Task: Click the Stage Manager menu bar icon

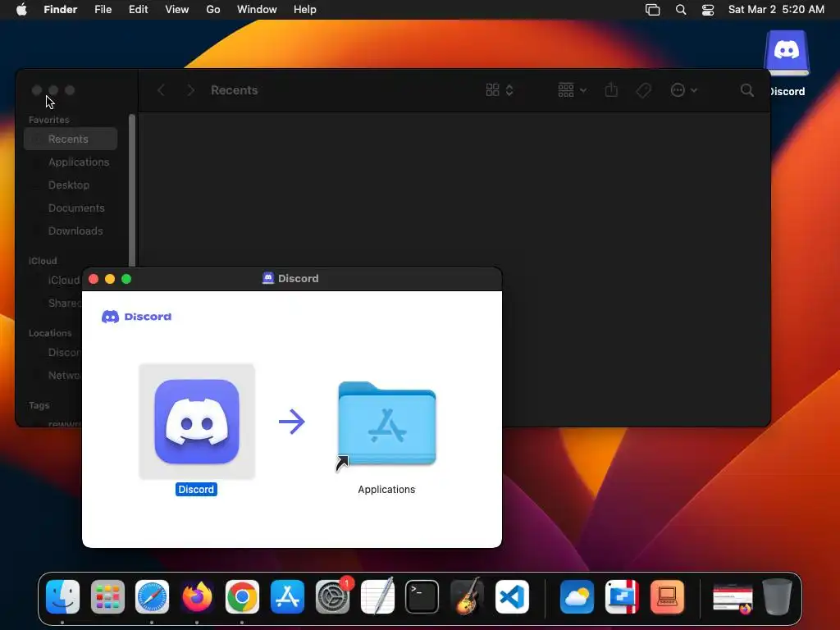Action: [652, 10]
